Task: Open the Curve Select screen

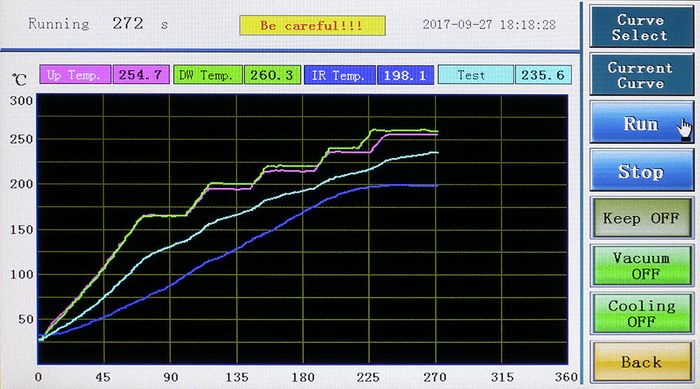Action: (642, 27)
